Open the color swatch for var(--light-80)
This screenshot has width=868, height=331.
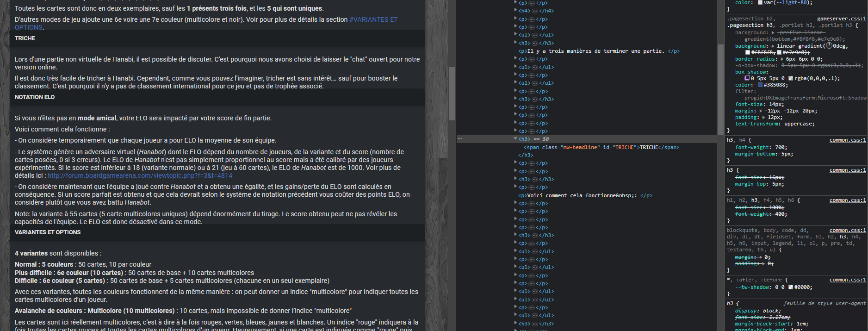[760, 2]
